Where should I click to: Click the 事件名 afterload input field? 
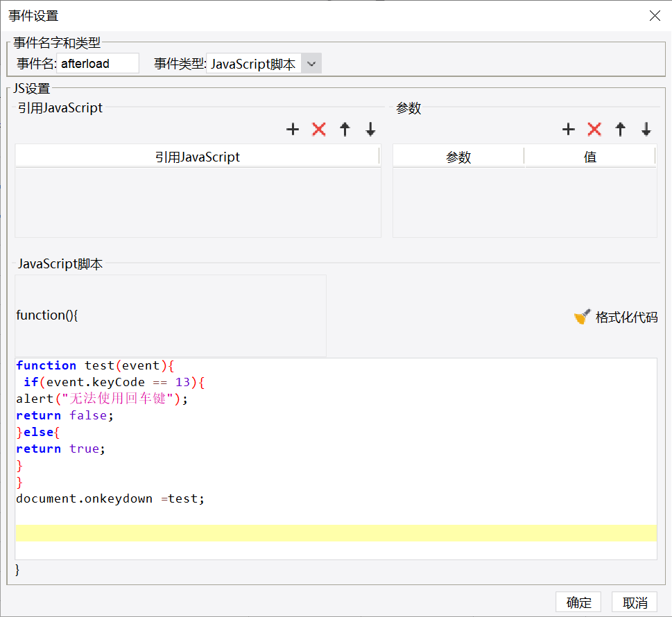coord(98,63)
